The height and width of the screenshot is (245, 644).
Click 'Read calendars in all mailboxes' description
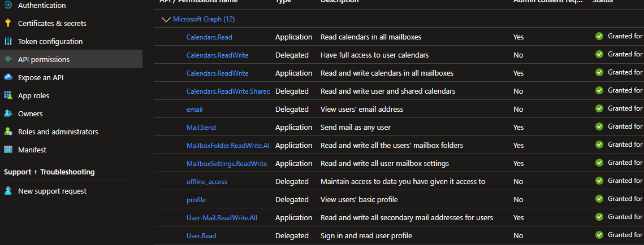(371, 37)
